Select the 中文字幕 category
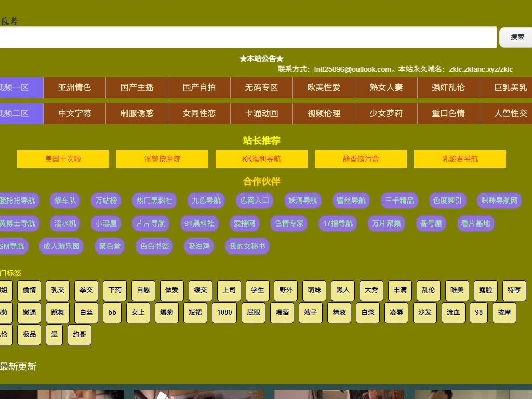Viewport: 532px width, 399px height. click(74, 113)
